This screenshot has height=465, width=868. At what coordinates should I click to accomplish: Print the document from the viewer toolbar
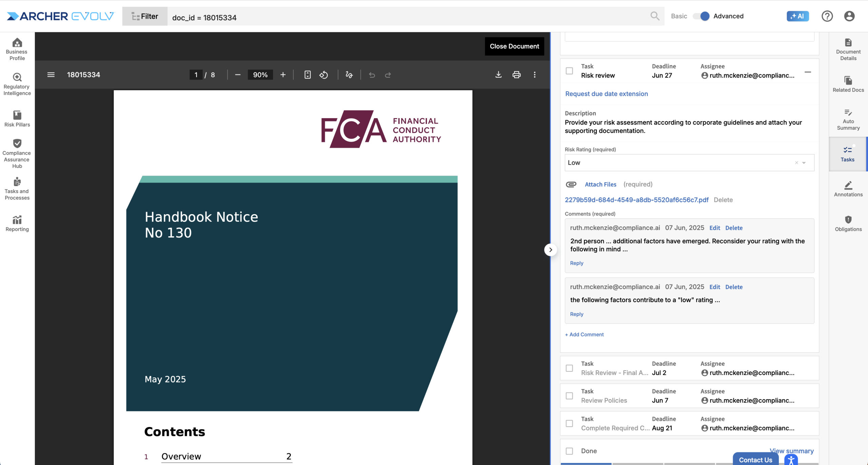pos(516,75)
